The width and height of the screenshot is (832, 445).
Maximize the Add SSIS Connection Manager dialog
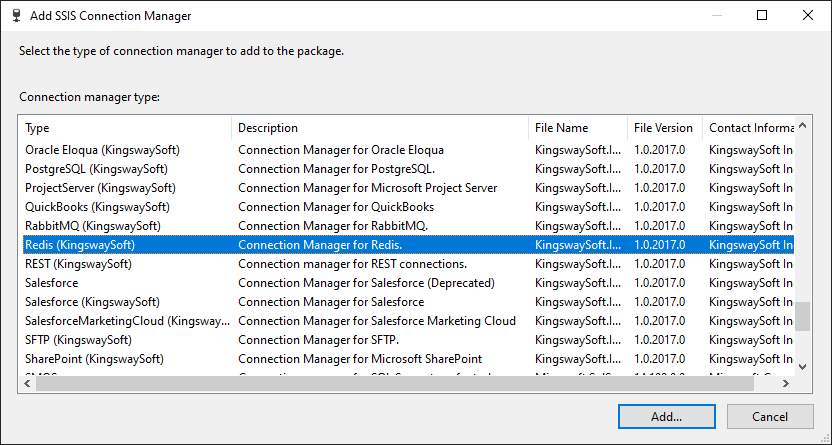tap(761, 15)
